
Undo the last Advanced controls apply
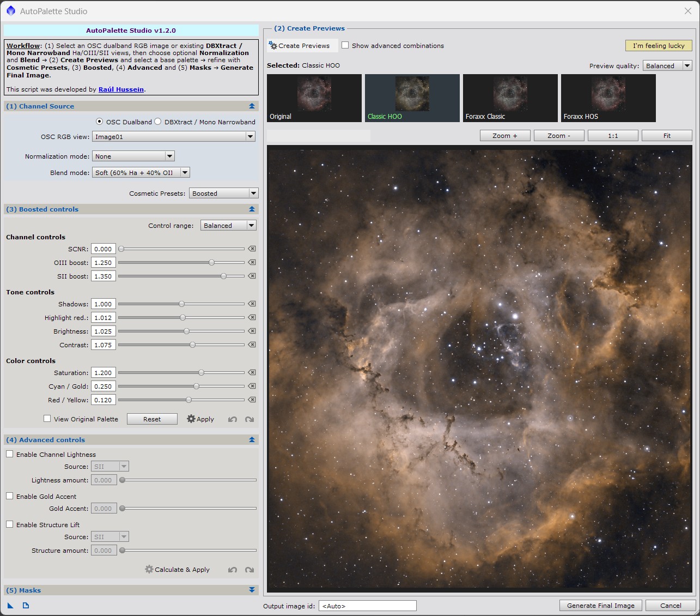coord(233,570)
